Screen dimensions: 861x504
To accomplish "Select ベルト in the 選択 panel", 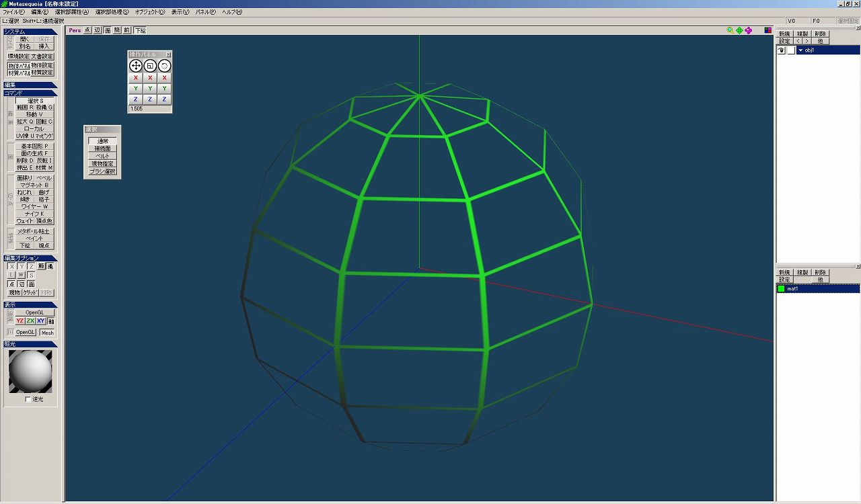I will pos(102,156).
